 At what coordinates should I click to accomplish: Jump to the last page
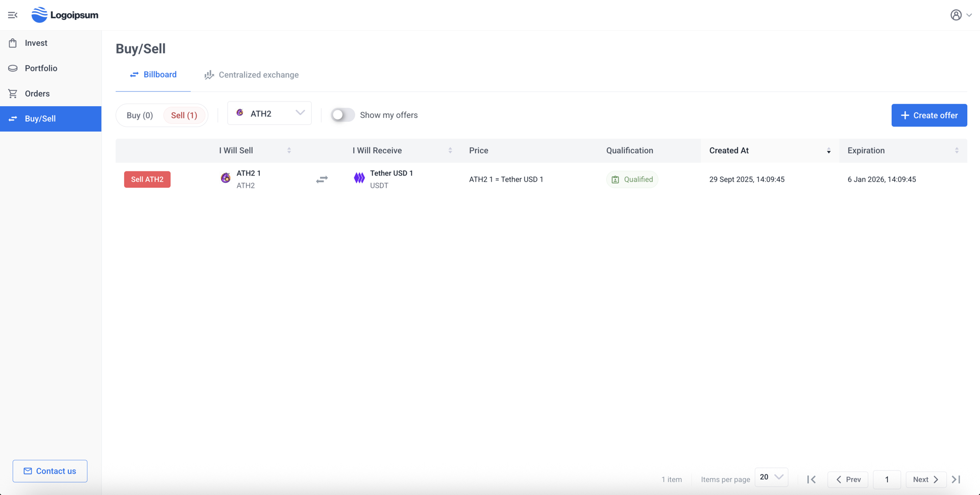click(x=957, y=480)
